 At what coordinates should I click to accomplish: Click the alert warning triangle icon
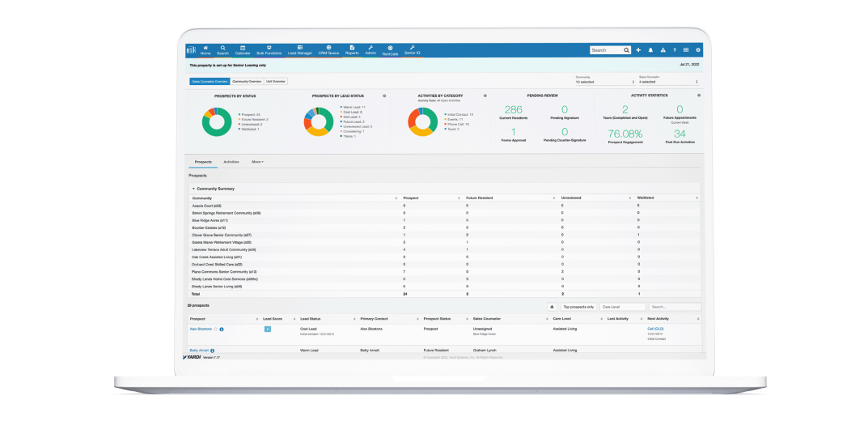coord(663,50)
